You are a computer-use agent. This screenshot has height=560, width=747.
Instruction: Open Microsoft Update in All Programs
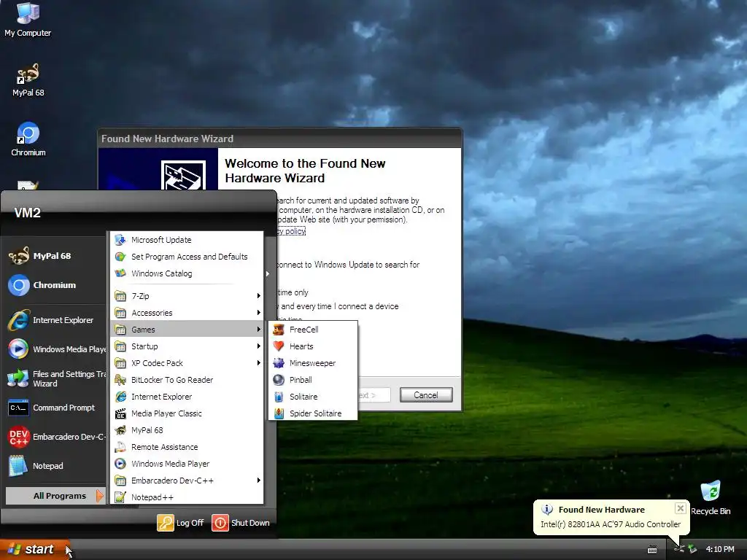click(x=187, y=240)
